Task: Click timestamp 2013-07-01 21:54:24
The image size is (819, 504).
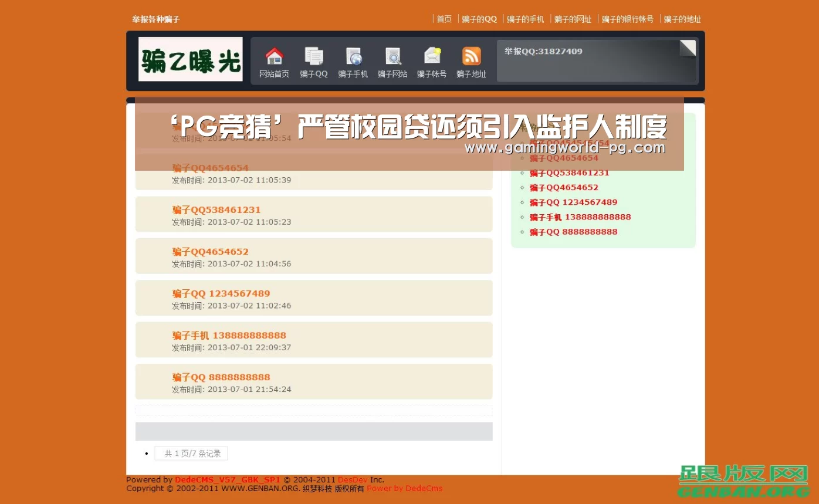Action: click(x=249, y=390)
